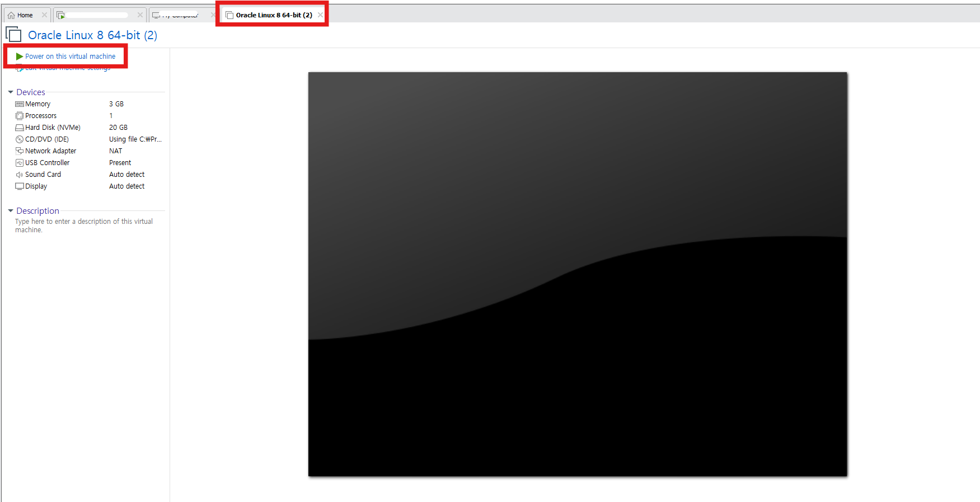The height and width of the screenshot is (502, 980).
Task: Click the Hard Disk drive icon
Action: click(x=20, y=128)
